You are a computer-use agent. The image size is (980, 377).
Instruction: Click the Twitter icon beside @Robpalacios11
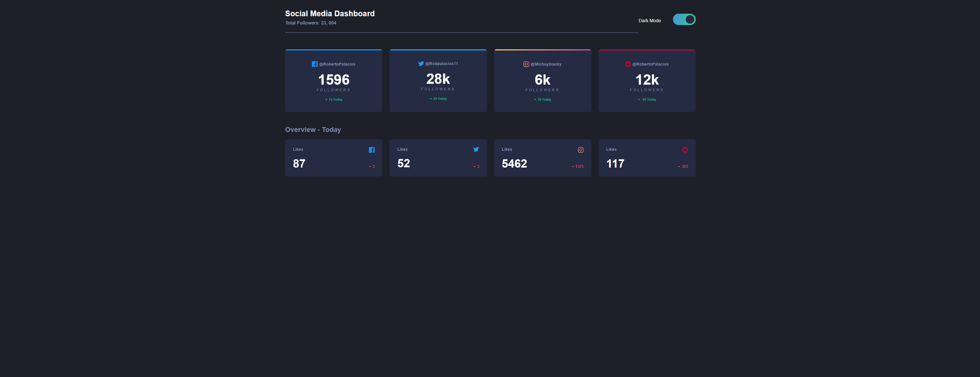(x=421, y=64)
